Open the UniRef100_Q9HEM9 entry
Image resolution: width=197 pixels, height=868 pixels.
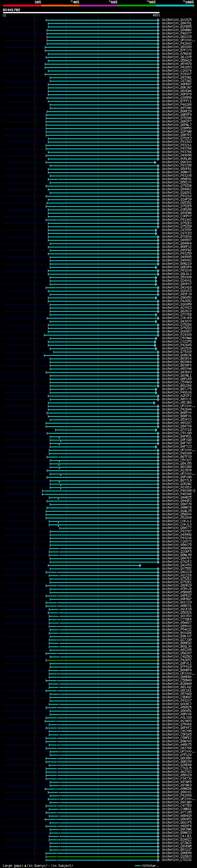point(176,853)
